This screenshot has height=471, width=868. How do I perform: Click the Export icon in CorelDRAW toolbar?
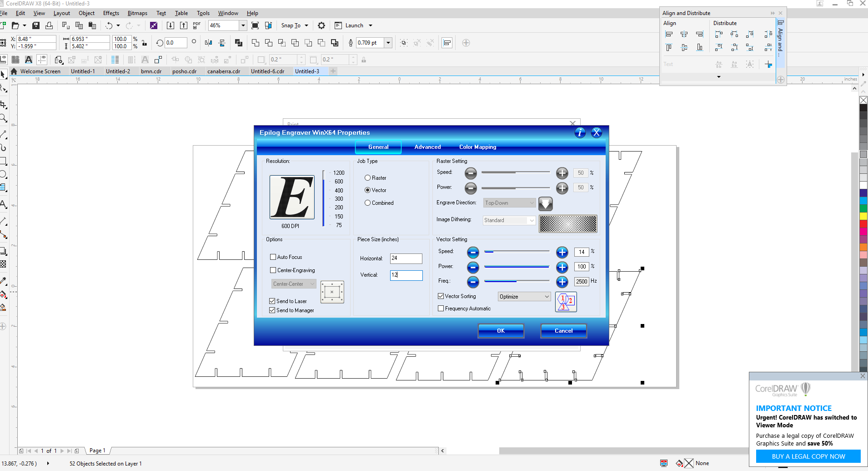pos(184,25)
